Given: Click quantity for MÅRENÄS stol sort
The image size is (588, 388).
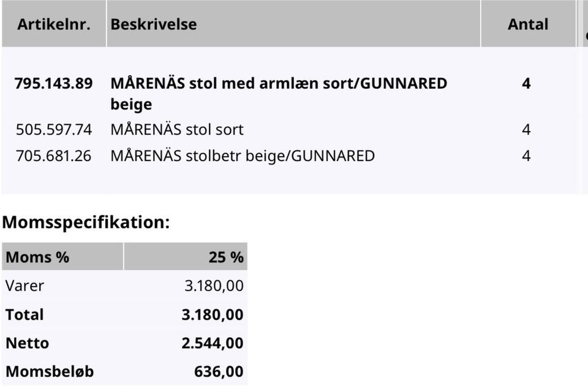Looking at the screenshot, I should pos(526,130).
